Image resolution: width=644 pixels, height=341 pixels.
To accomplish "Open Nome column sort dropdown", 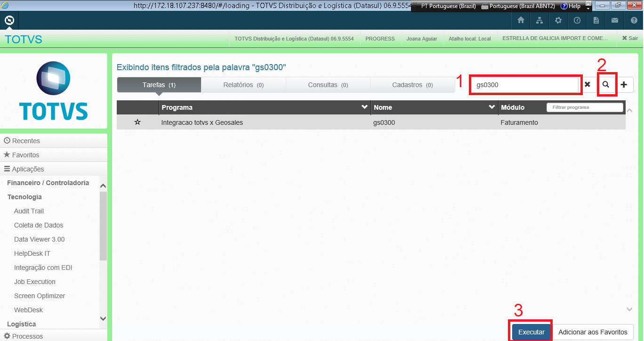I will (492, 107).
